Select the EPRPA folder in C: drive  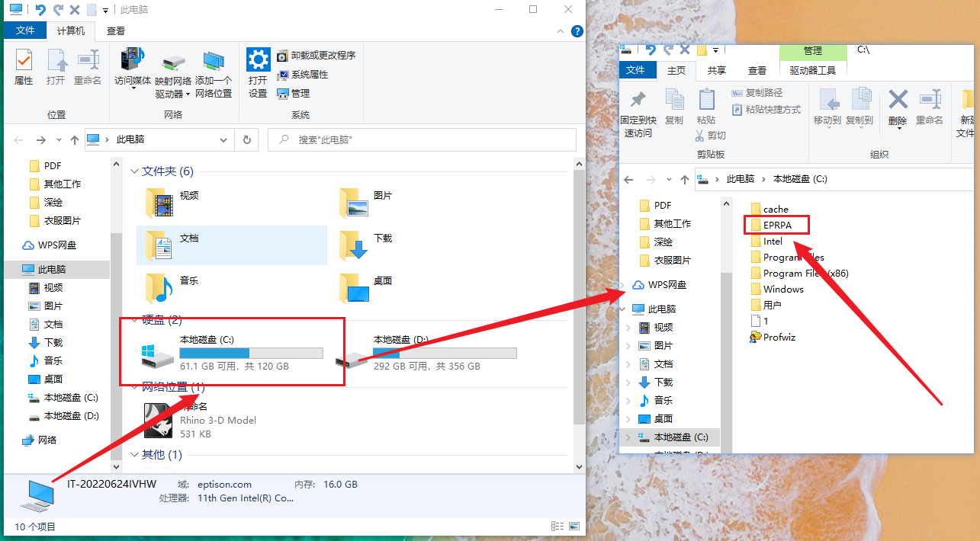pos(776,225)
